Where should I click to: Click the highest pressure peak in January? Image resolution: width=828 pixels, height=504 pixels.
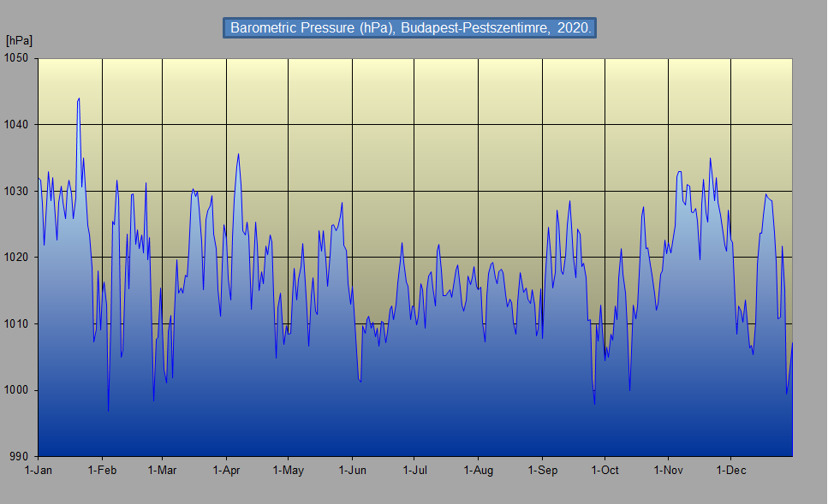point(79,98)
